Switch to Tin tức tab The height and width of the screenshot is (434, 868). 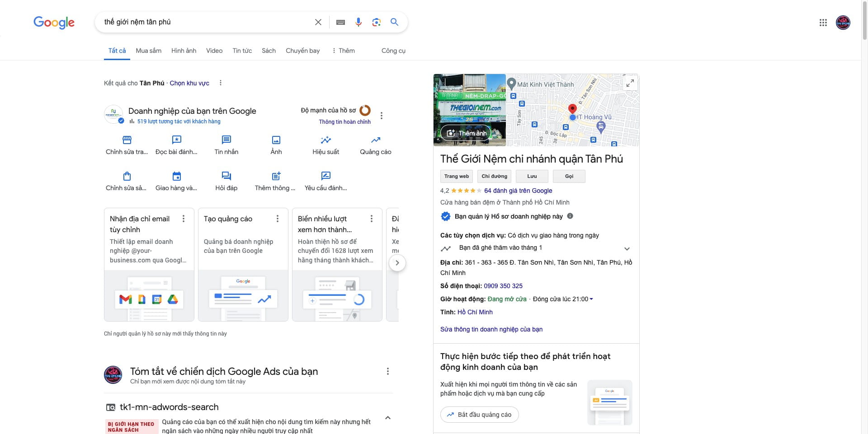coord(242,51)
